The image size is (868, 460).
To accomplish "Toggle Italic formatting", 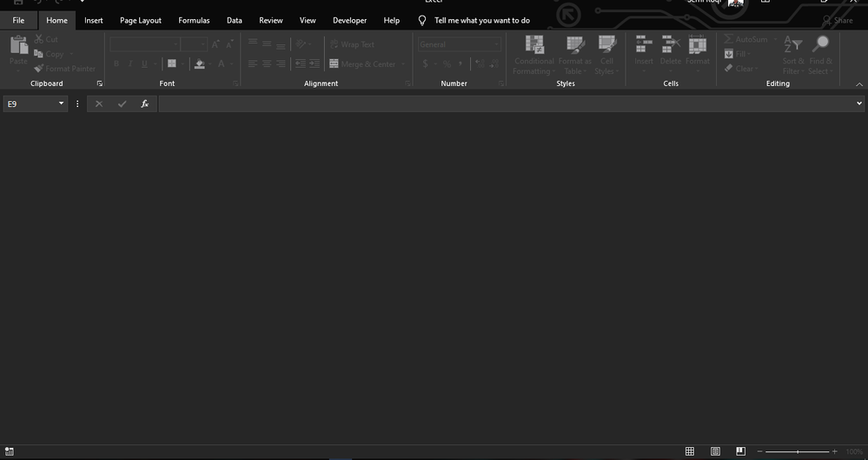I will click(x=130, y=63).
